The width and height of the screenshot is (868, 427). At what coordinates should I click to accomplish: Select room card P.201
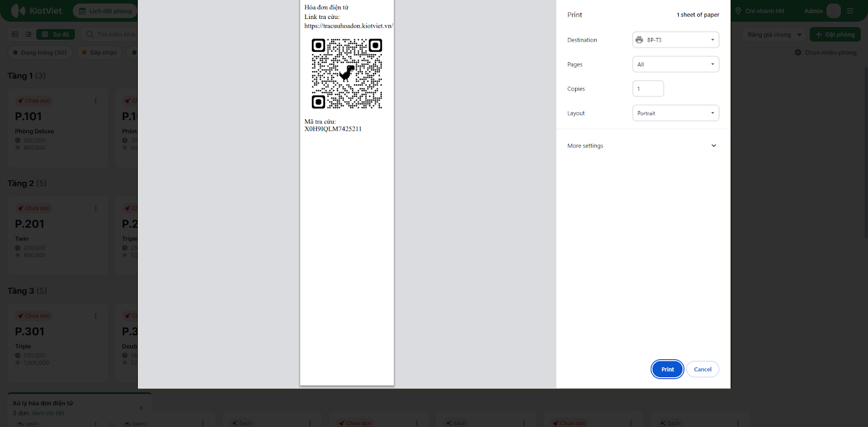(58, 235)
